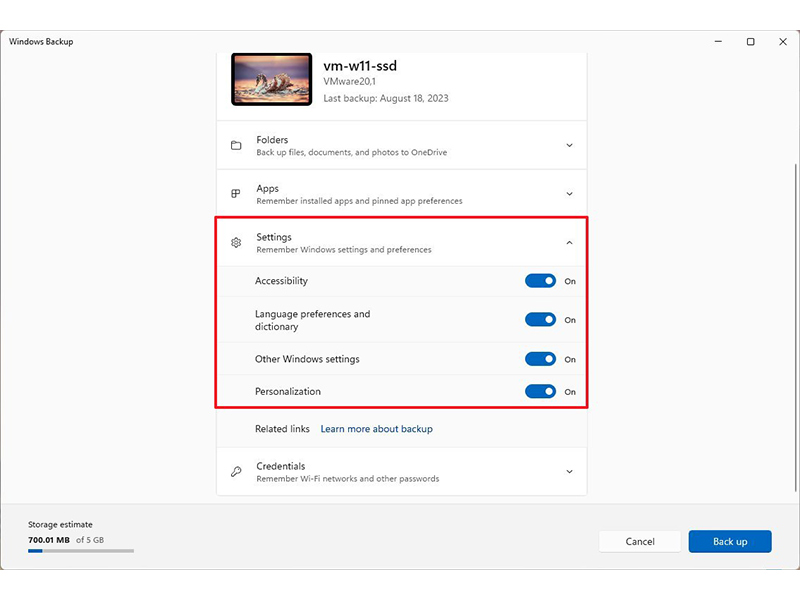The width and height of the screenshot is (800, 600).
Task: Expand the Credentials section chevron
Action: coord(569,471)
